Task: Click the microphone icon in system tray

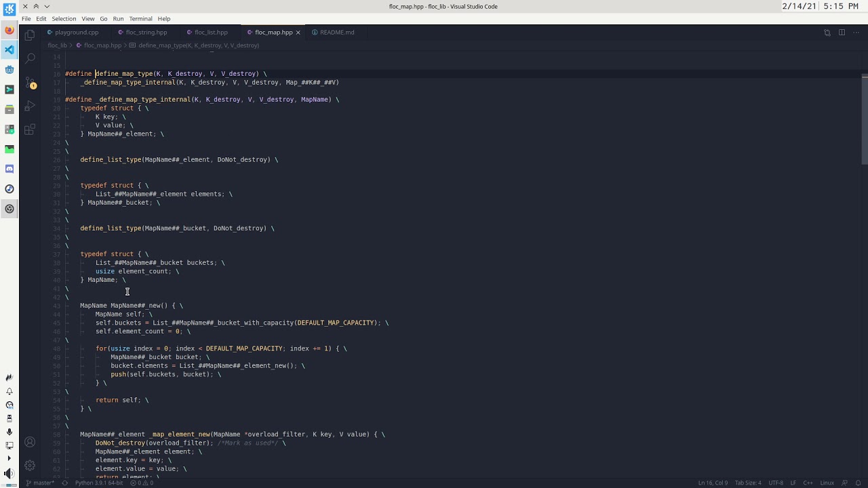Action: point(9,432)
